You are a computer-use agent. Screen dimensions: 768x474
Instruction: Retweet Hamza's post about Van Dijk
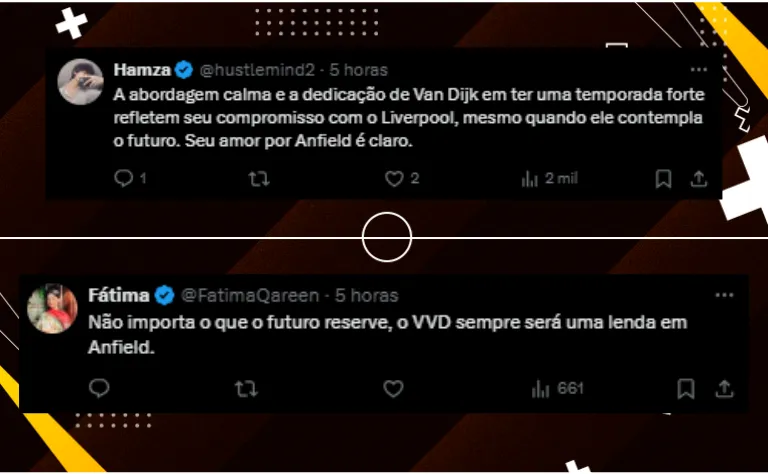pos(259,179)
